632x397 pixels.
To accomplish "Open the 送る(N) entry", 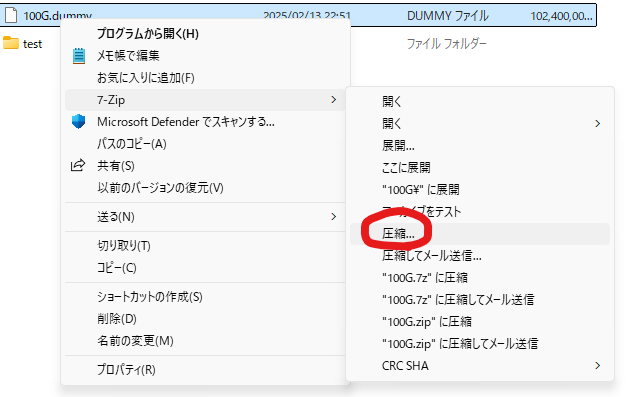I will [x=206, y=217].
